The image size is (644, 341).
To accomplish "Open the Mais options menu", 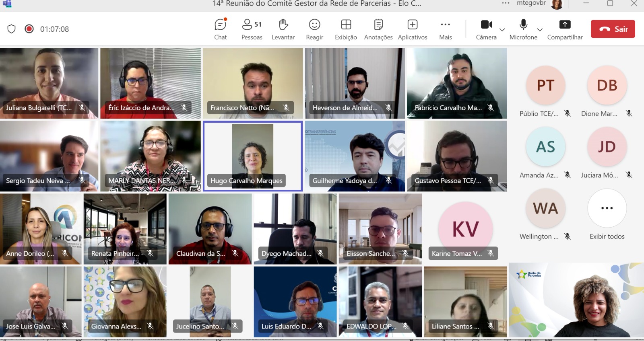I will (x=446, y=29).
